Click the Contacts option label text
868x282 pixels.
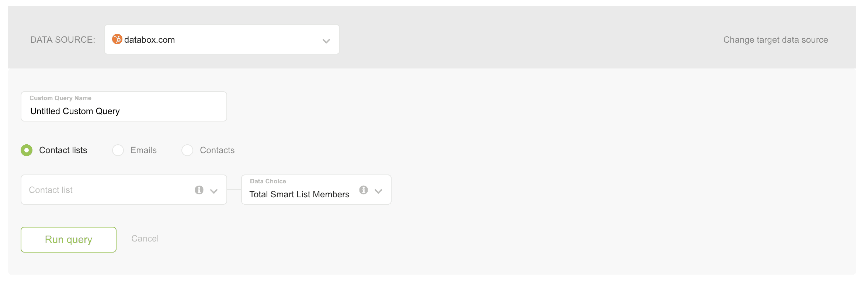[x=217, y=150]
